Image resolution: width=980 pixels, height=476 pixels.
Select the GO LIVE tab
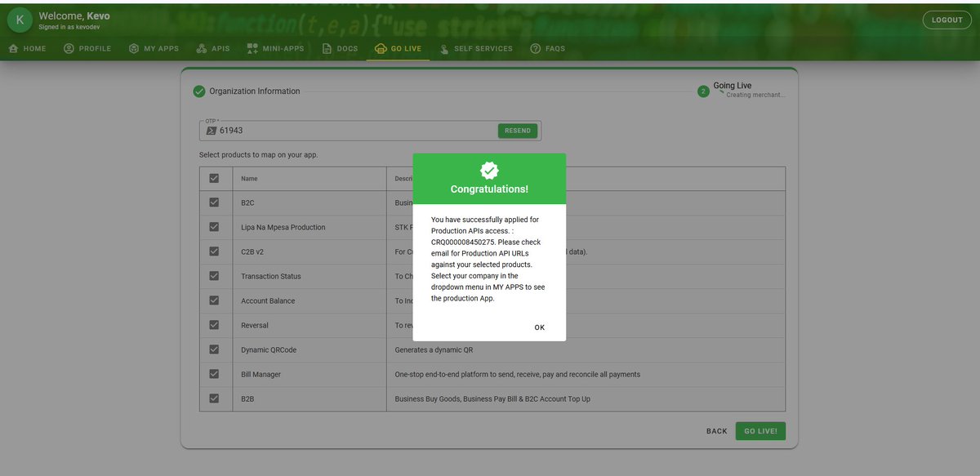point(399,49)
